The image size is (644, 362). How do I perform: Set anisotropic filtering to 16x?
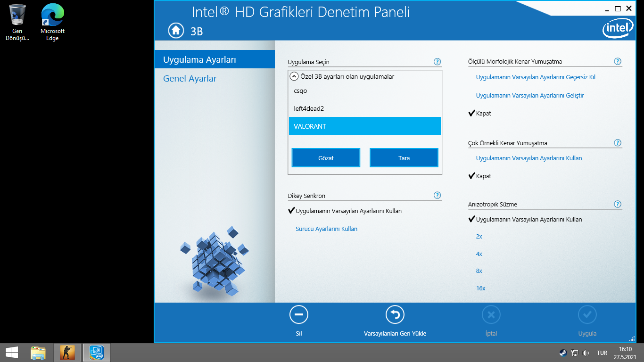480,288
